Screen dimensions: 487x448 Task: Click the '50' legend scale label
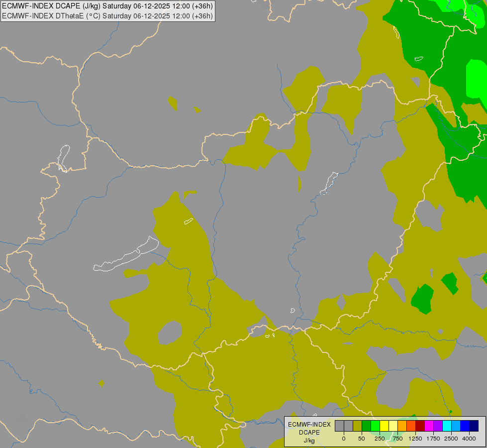tap(362, 439)
